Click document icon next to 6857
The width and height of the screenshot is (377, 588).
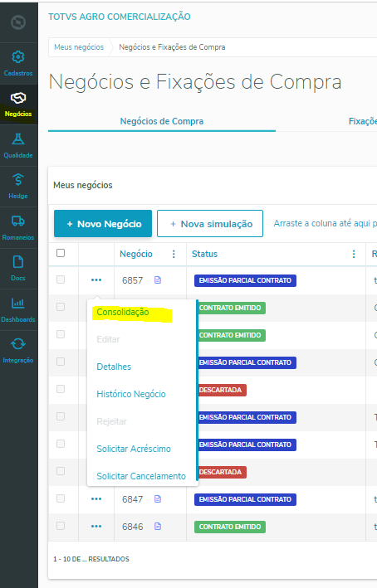pyautogui.click(x=158, y=280)
